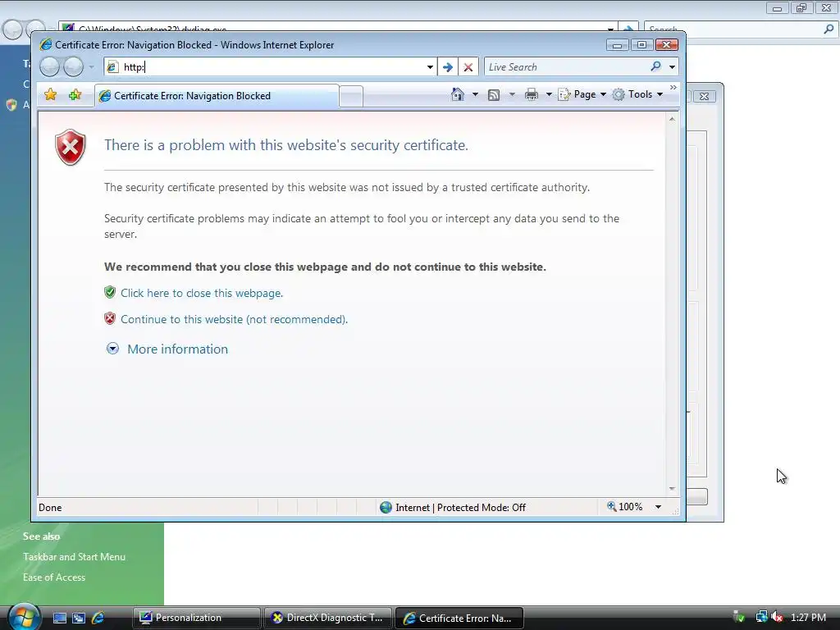Click the page scrollbar up arrow
Viewport: 840px width, 630px height.
(672, 119)
